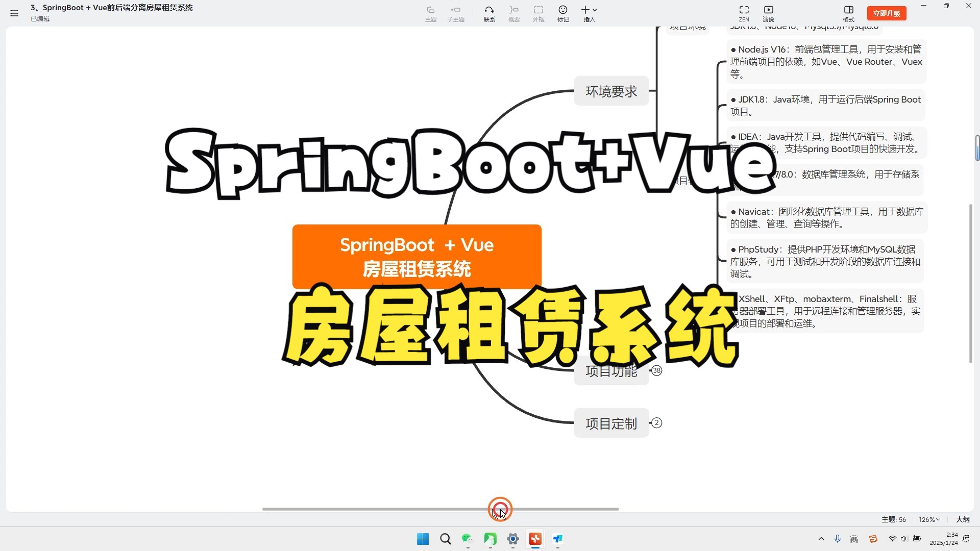The width and height of the screenshot is (980, 551).
Task: Click the file title 3、SpringBoot + Vue前后端分离房屋租赁系统
Action: tap(111, 8)
